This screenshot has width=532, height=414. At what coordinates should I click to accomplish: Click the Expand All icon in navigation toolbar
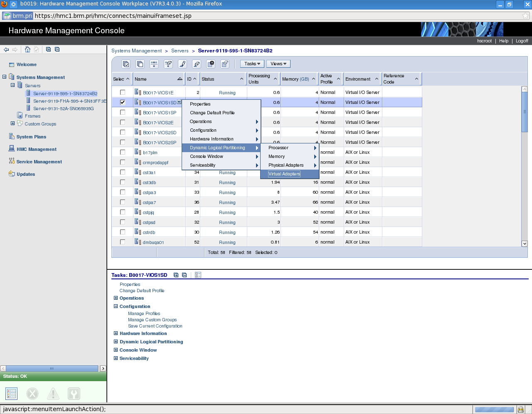(48, 49)
